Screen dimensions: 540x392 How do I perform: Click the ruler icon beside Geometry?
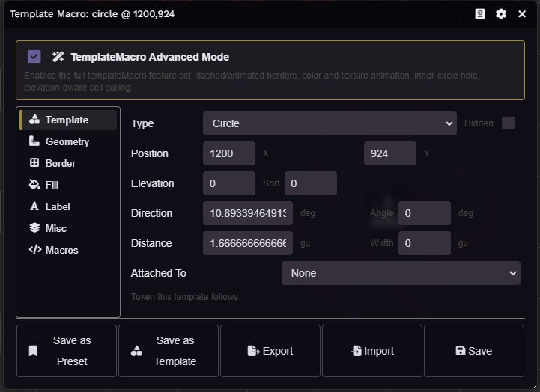point(34,141)
